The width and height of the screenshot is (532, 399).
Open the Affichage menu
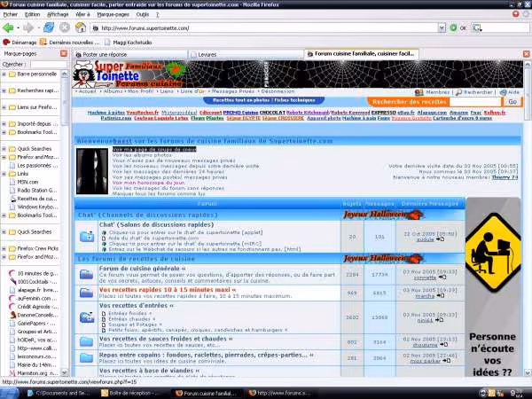pos(58,14)
